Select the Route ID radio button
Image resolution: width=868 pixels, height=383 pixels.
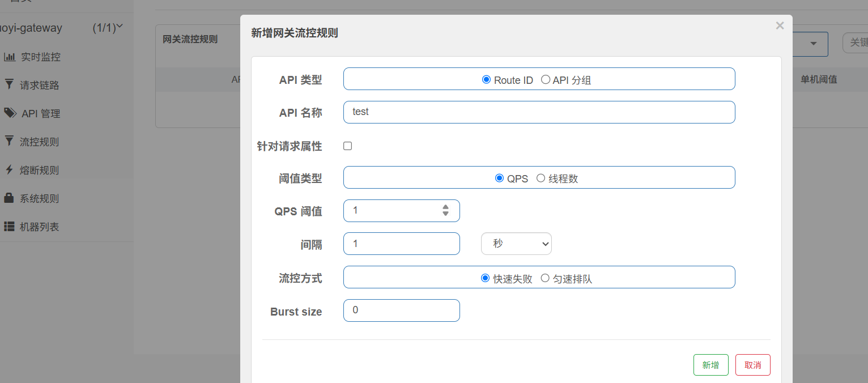486,80
